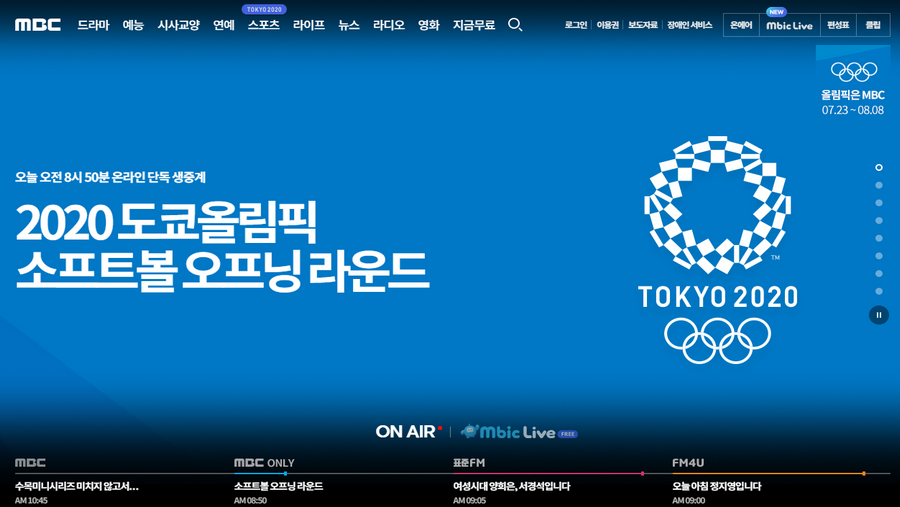The width and height of the screenshot is (900, 507).
Task: Select the eighth slide indicator dot
Action: pyautogui.click(x=879, y=291)
